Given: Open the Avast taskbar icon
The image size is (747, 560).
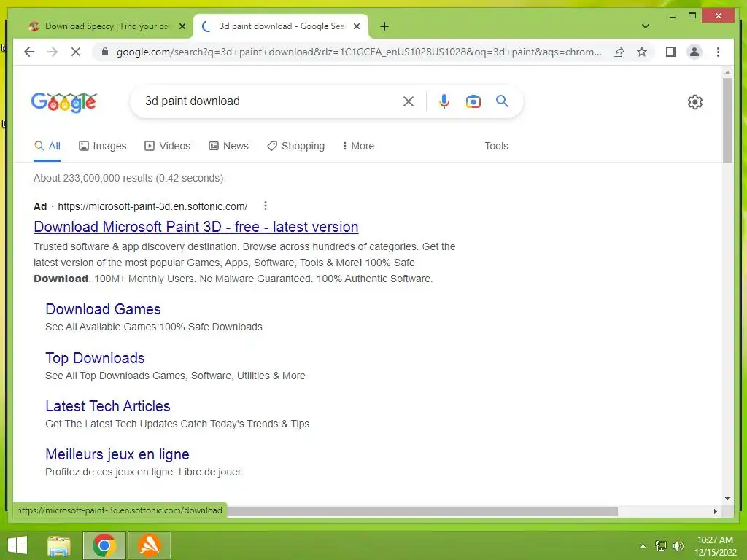Looking at the screenshot, I should 149,545.
